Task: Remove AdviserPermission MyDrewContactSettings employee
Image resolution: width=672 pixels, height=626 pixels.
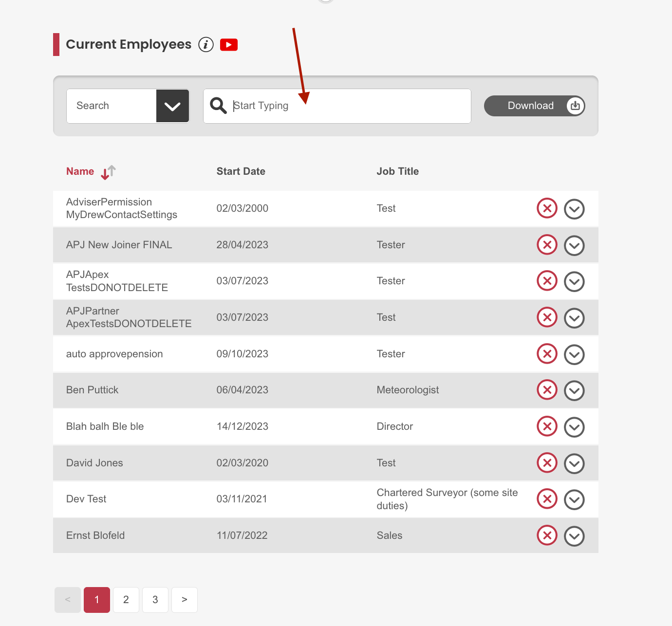Action: click(547, 208)
